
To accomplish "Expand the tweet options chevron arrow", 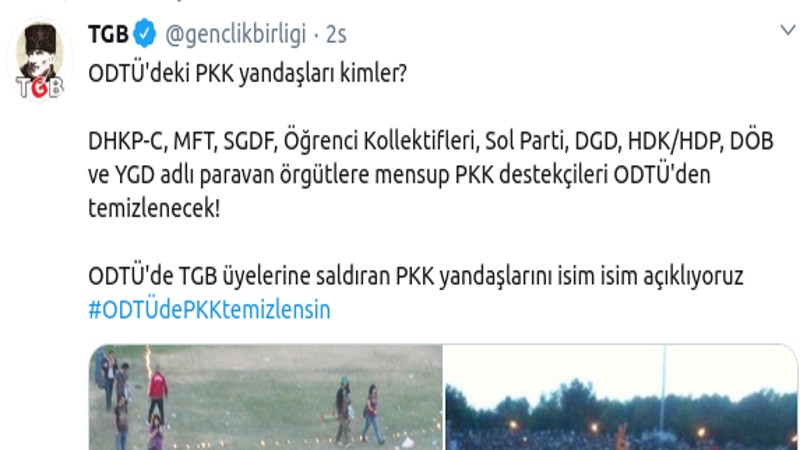I will [788, 30].
